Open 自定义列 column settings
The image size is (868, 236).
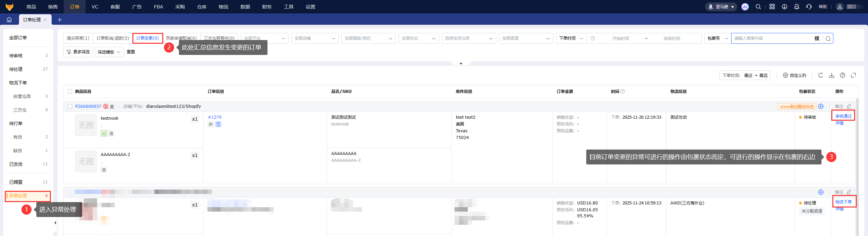(x=794, y=75)
